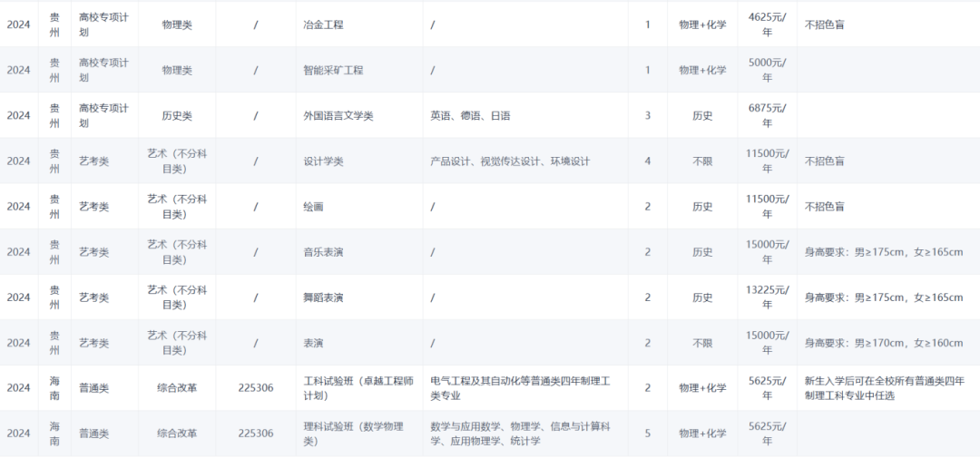Screen dimensions: 980x458
Task: Click the 5000元/年 tuition cell
Action: pos(767,71)
